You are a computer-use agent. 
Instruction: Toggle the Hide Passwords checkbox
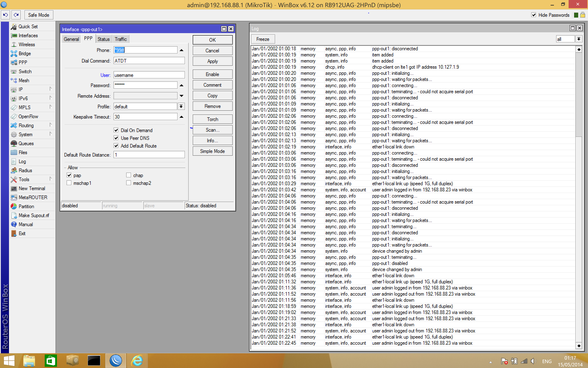[534, 15]
